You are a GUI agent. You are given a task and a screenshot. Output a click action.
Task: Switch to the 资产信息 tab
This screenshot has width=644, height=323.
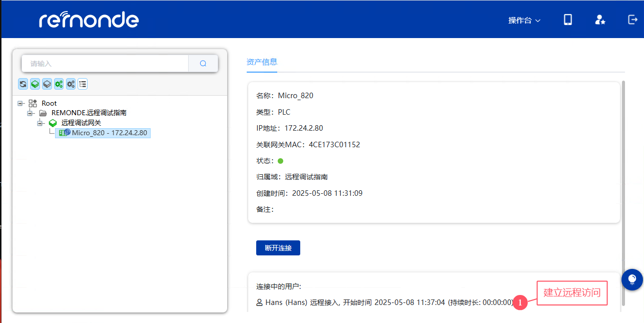coord(262,62)
